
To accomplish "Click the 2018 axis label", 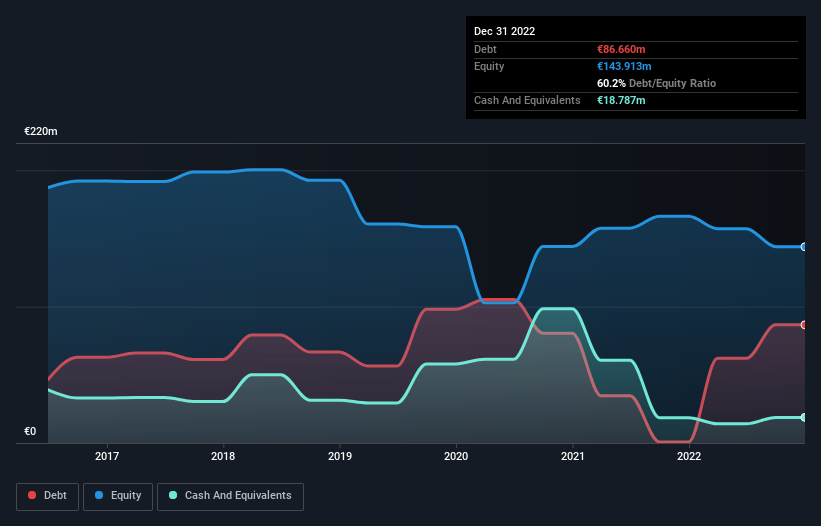I will [x=223, y=456].
